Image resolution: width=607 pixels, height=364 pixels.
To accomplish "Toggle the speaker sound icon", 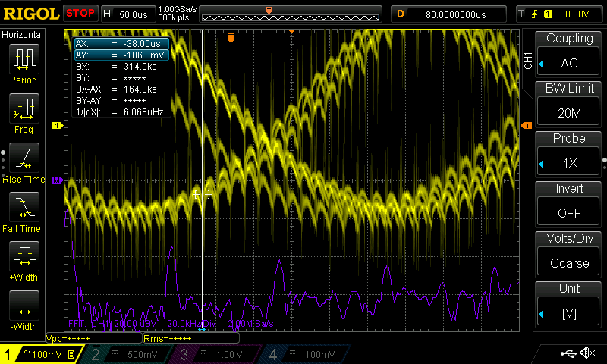I will pyautogui.click(x=587, y=353).
